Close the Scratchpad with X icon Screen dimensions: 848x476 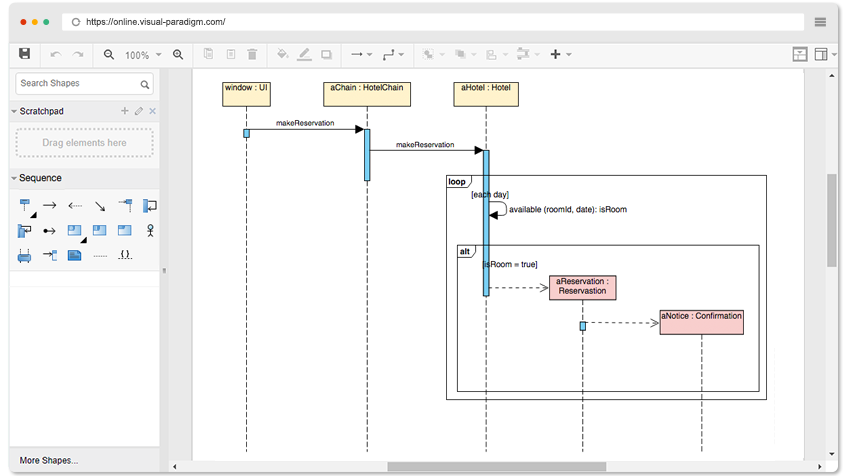click(153, 111)
